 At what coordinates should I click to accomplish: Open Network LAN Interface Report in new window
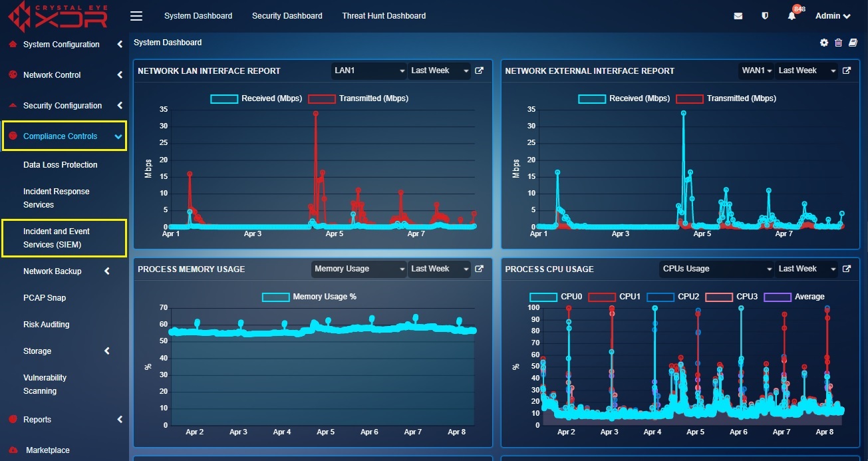point(479,71)
